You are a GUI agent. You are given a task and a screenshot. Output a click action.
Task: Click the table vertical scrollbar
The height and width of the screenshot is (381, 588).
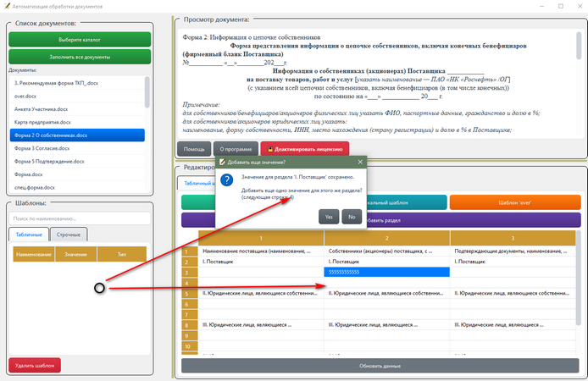click(579, 277)
